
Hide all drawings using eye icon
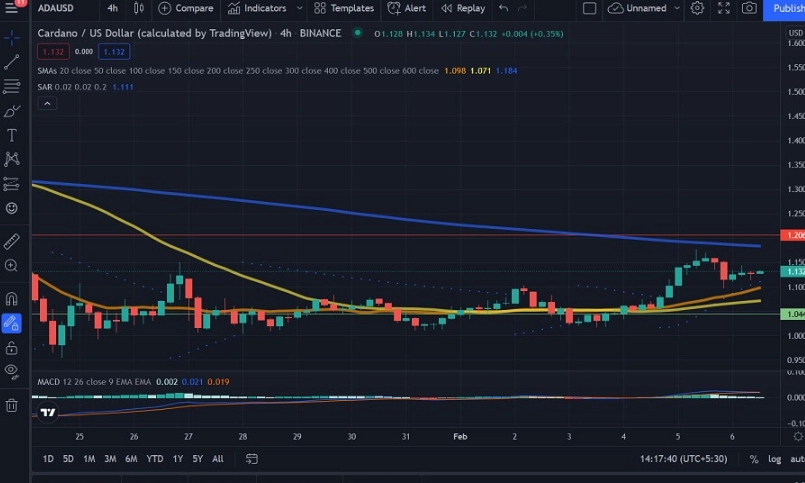click(x=12, y=371)
